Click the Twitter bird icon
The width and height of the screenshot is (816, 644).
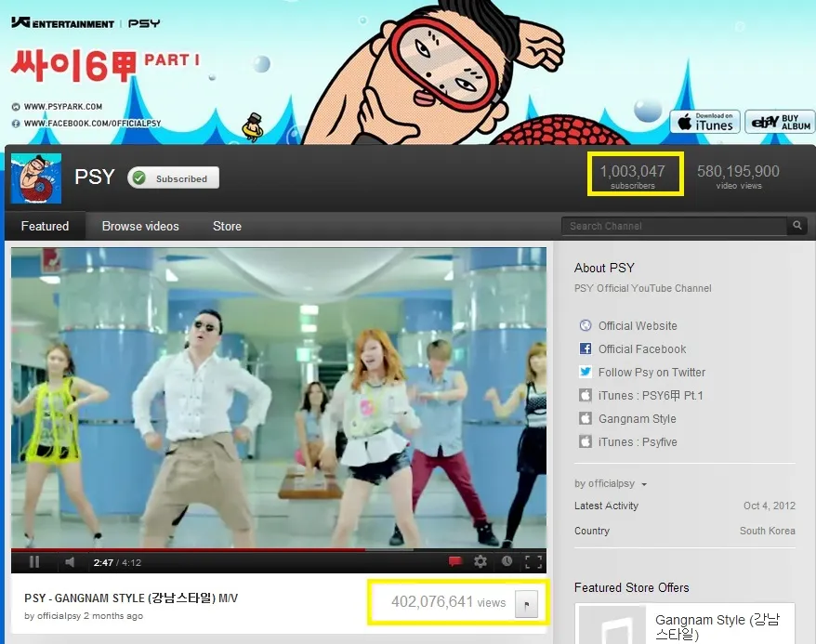point(586,373)
